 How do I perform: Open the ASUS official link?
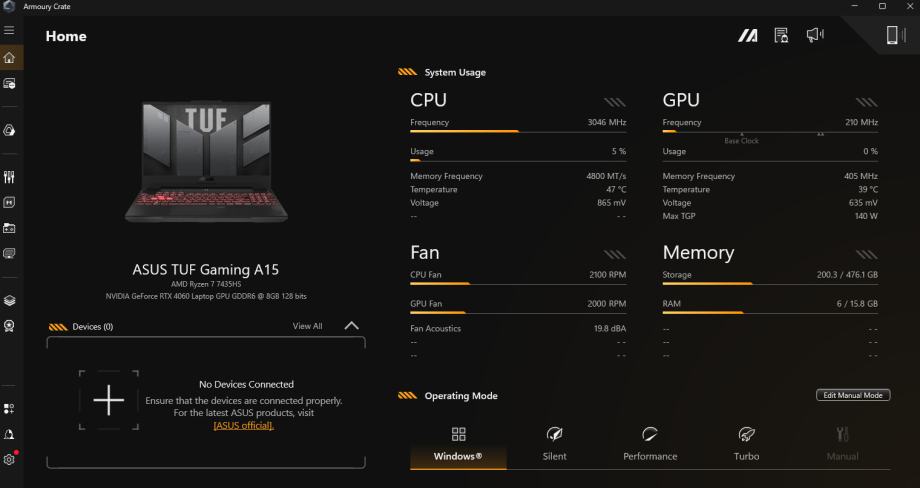[243, 425]
